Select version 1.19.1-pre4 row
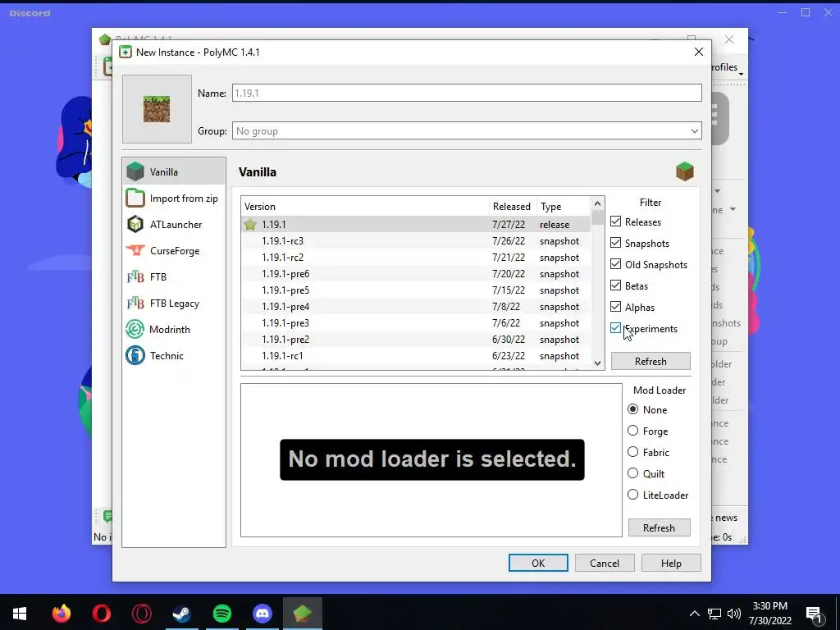The image size is (840, 630). pyautogui.click(x=416, y=307)
